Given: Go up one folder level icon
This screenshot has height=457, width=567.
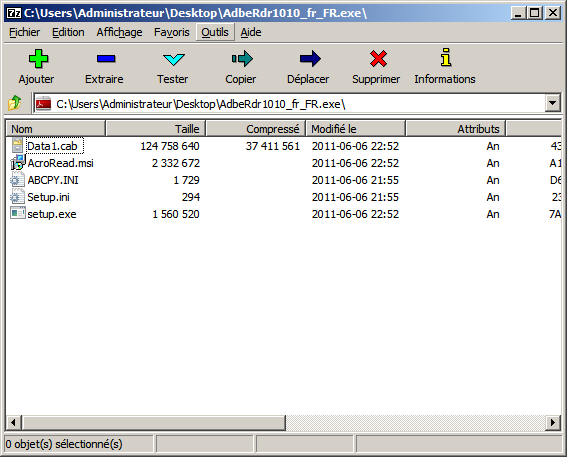Looking at the screenshot, I should (15, 103).
